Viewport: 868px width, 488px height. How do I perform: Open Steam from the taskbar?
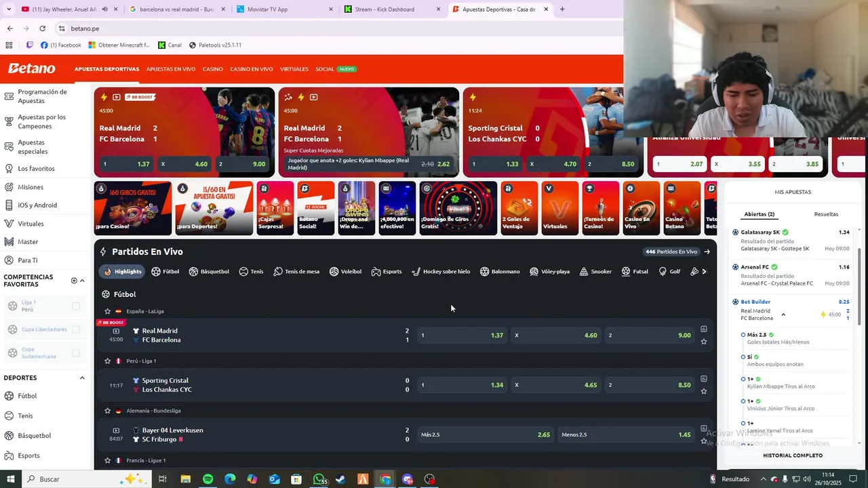coord(340,479)
